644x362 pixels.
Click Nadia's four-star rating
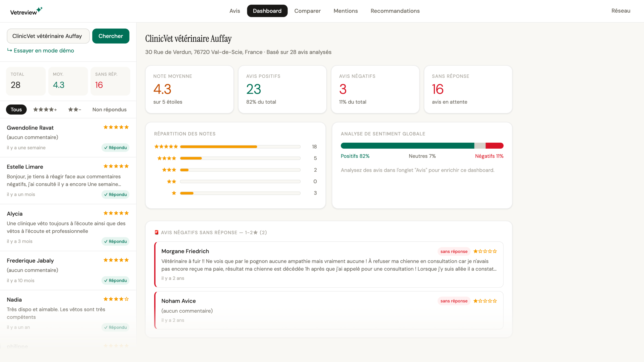point(116,299)
